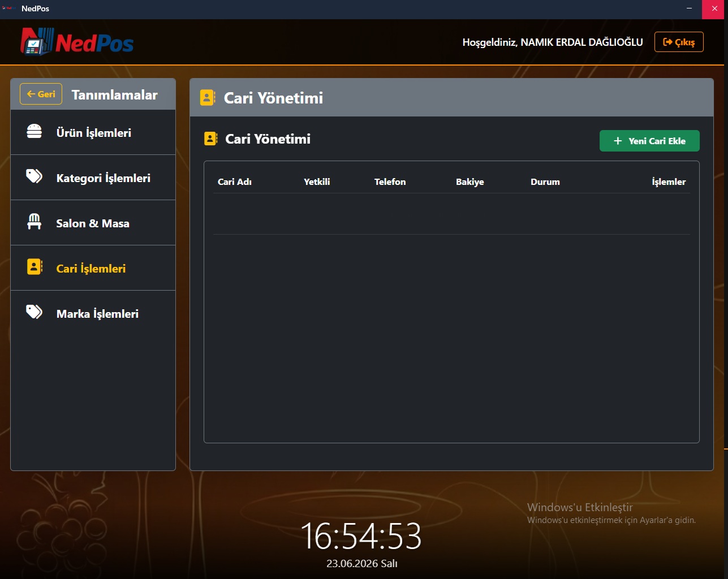
Task: Click the burger icon for Ürün İşlemleri
Action: (35, 131)
